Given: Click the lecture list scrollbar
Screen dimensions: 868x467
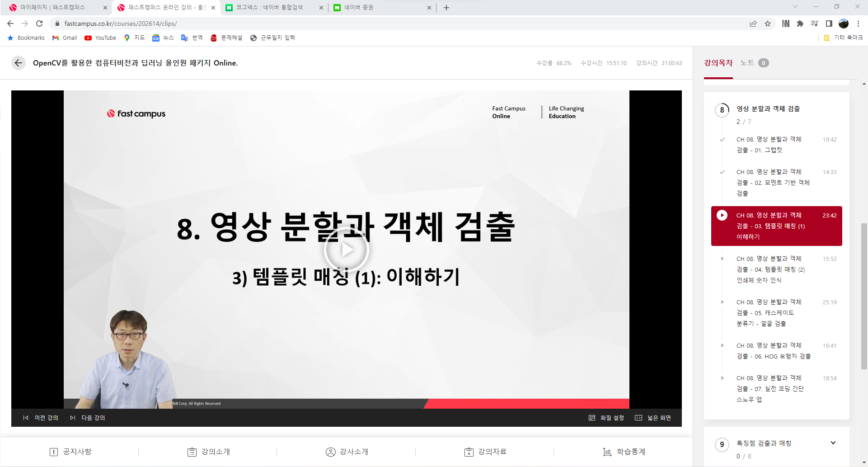Looking at the screenshot, I should (x=864, y=296).
